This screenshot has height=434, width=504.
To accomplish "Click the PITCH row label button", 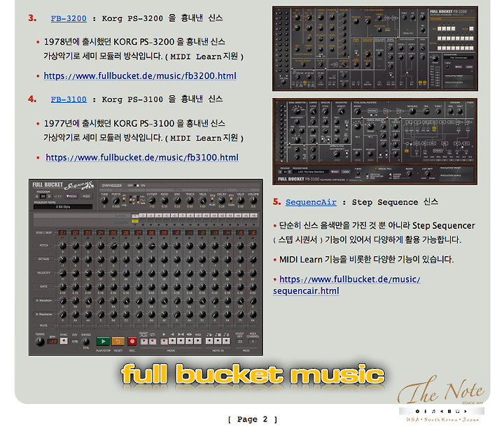I will [x=43, y=245].
